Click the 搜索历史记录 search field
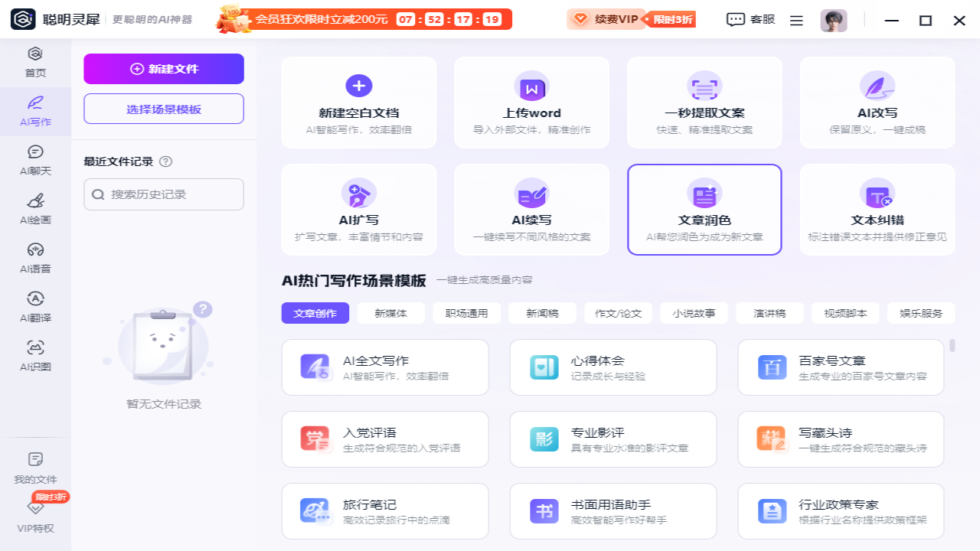Screen dimensions: 980x551 pos(164,194)
